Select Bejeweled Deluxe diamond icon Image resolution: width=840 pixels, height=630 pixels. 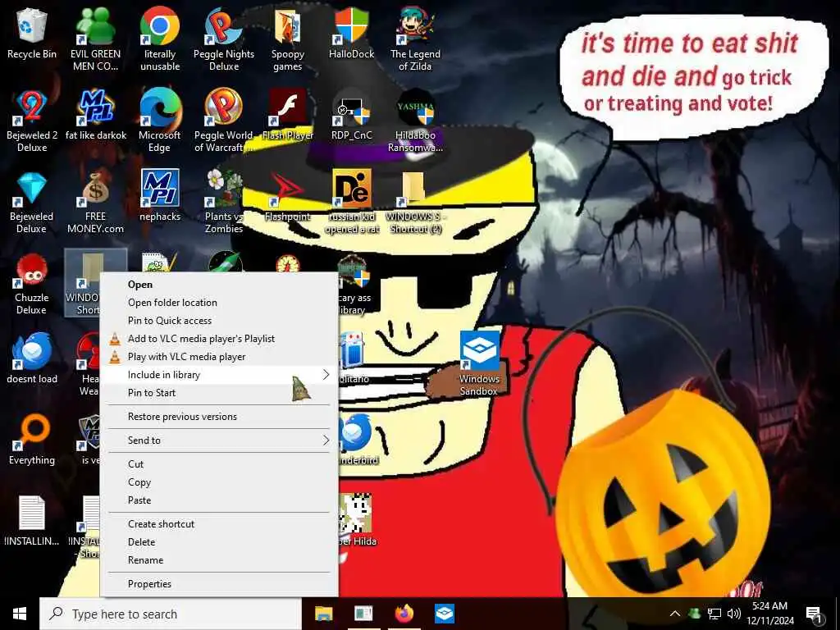click(32, 202)
